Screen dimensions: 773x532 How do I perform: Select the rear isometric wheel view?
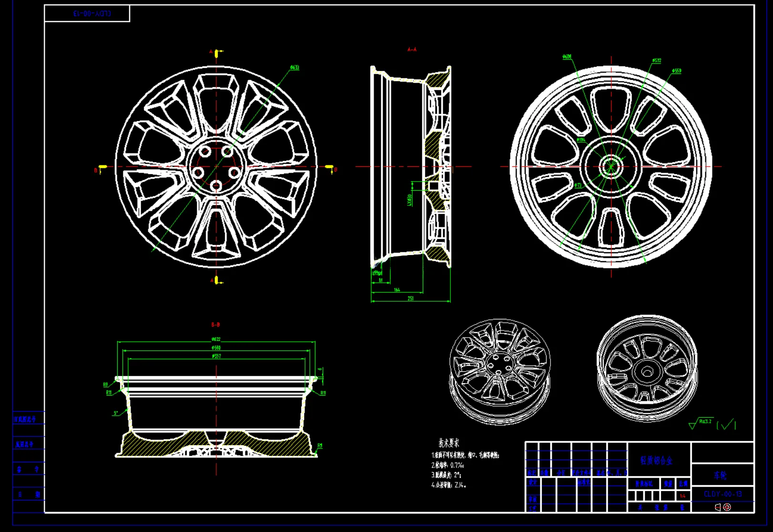click(647, 368)
